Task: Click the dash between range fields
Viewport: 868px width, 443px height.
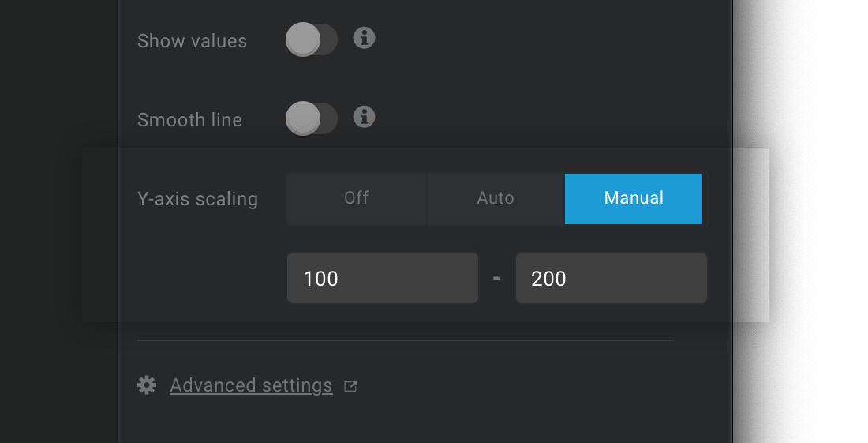Action: [496, 278]
